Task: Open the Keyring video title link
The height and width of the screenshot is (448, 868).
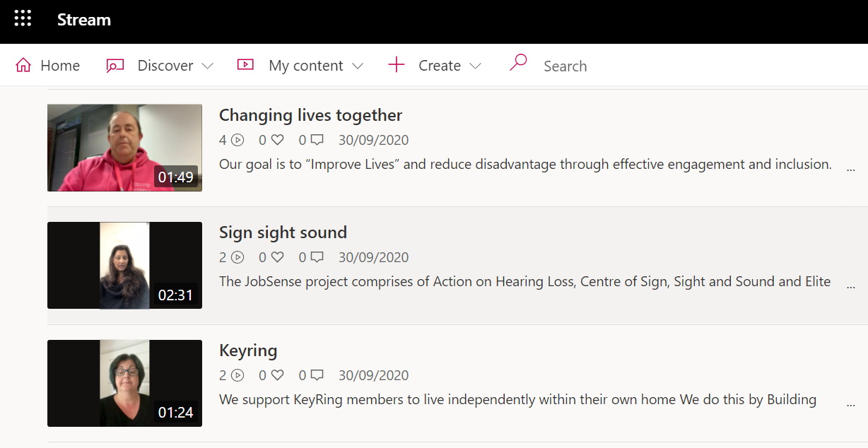Action: 248,350
